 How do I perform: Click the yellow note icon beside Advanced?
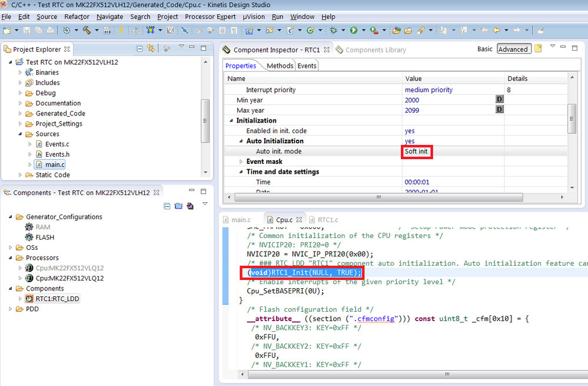pyautogui.click(x=538, y=48)
